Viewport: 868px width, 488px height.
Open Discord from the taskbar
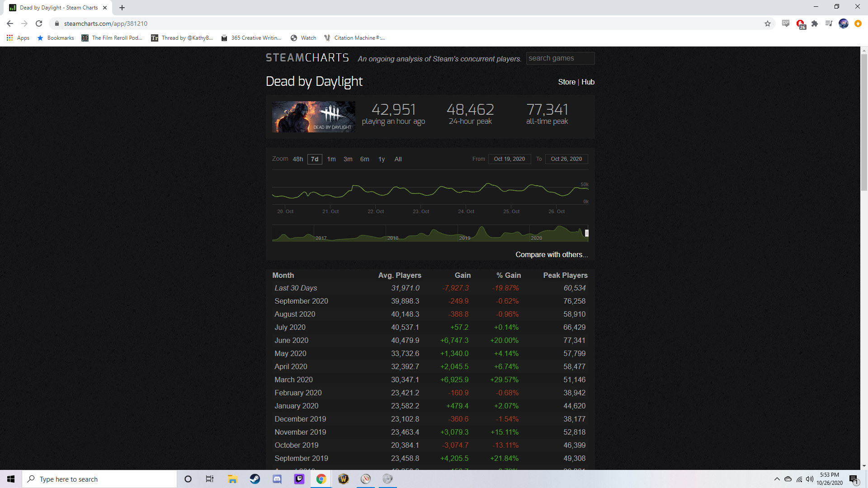coord(277,479)
